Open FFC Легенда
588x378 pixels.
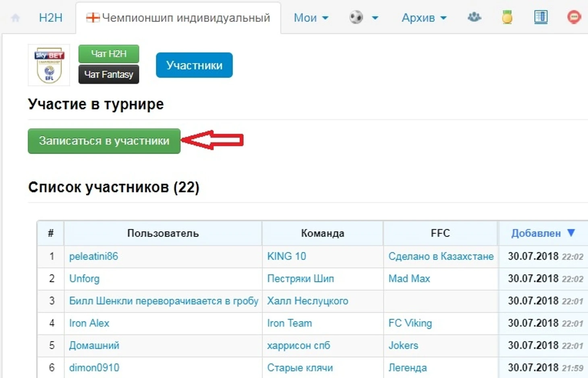point(408,368)
